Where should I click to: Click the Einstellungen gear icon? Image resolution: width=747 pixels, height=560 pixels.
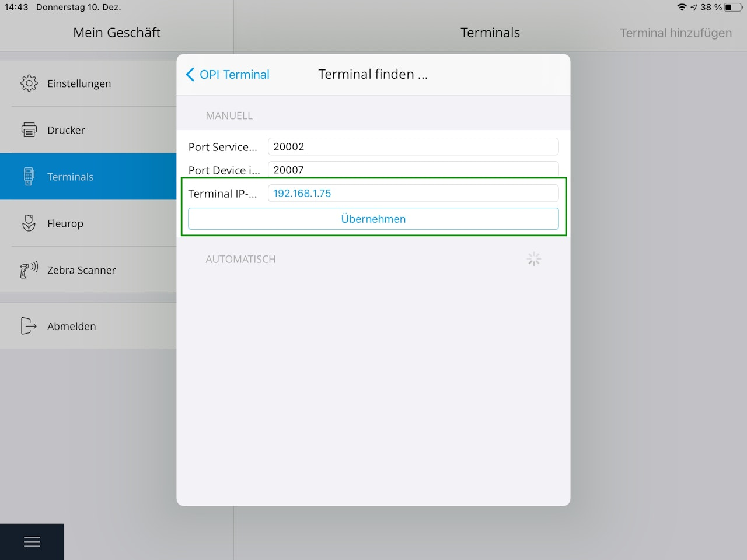[29, 83]
